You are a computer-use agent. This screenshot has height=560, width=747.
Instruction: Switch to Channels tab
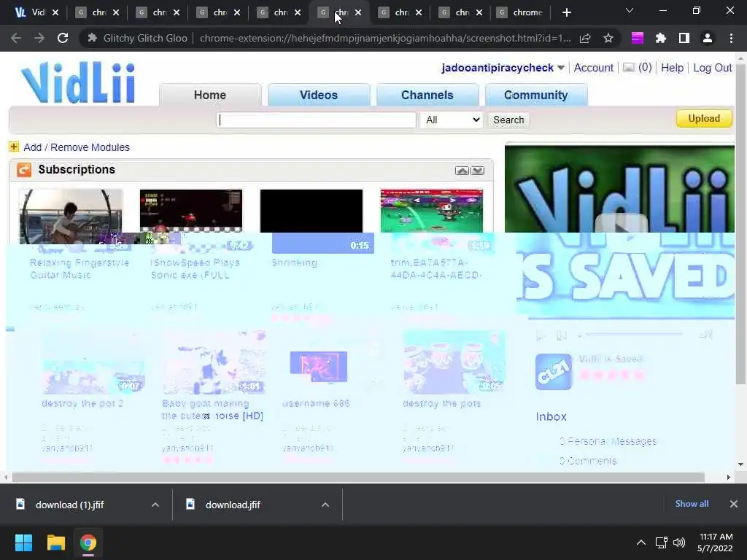427,95
